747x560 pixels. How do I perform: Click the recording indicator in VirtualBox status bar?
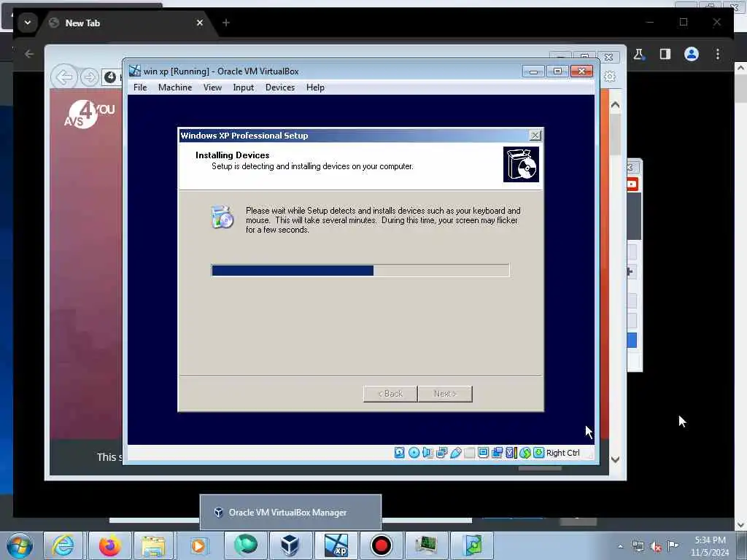(x=497, y=452)
